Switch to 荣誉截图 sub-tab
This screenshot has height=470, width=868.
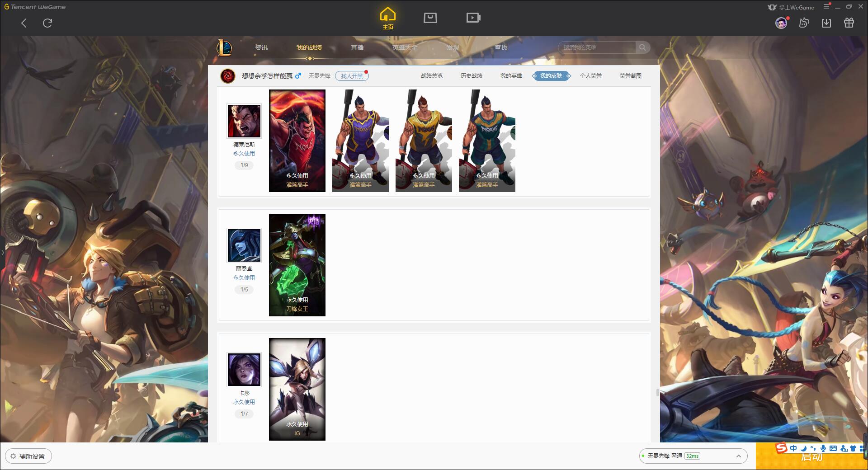pos(631,76)
